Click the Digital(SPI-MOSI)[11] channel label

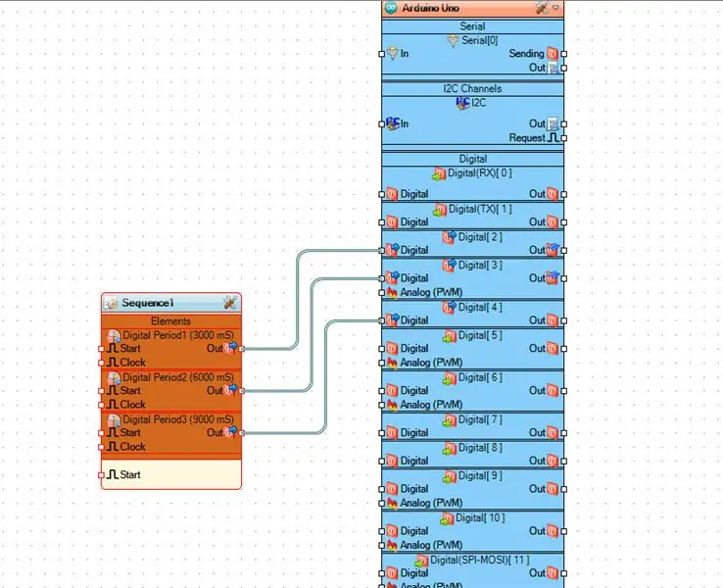click(479, 560)
